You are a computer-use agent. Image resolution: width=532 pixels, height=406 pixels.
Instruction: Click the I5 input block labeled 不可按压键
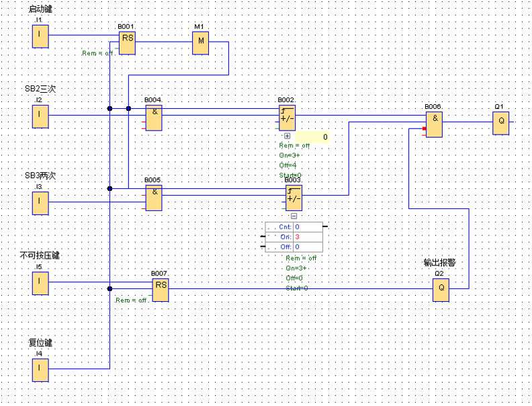[40, 283]
